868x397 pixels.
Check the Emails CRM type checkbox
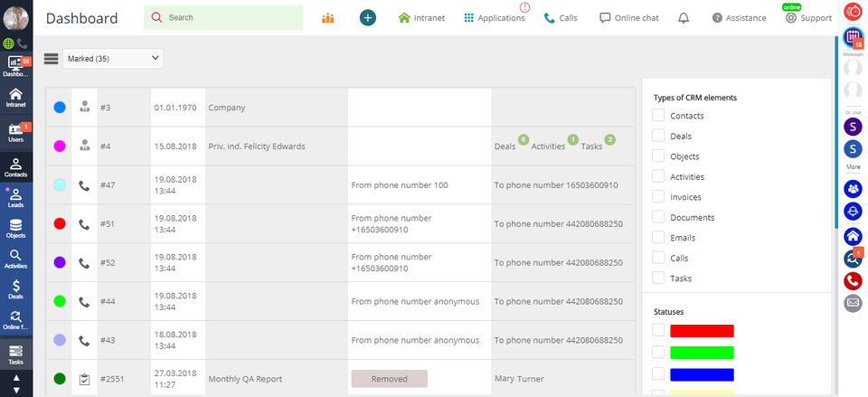(658, 237)
